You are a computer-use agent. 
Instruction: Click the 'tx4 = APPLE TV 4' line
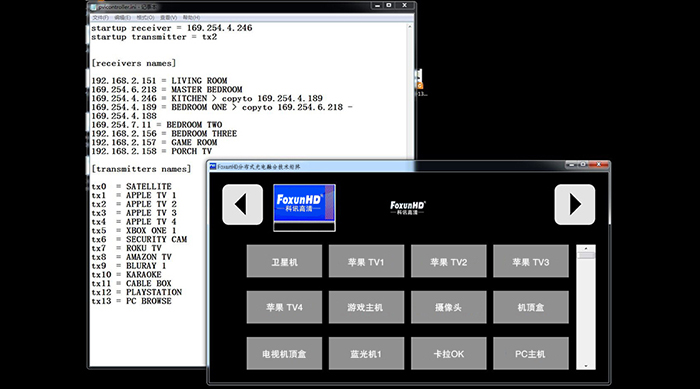pos(134,222)
